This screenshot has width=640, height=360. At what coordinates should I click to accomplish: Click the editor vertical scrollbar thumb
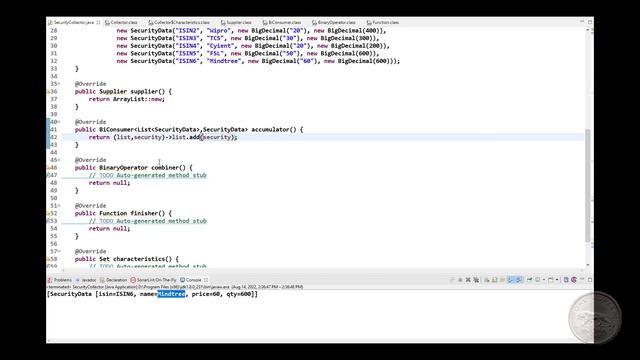tap(588, 185)
